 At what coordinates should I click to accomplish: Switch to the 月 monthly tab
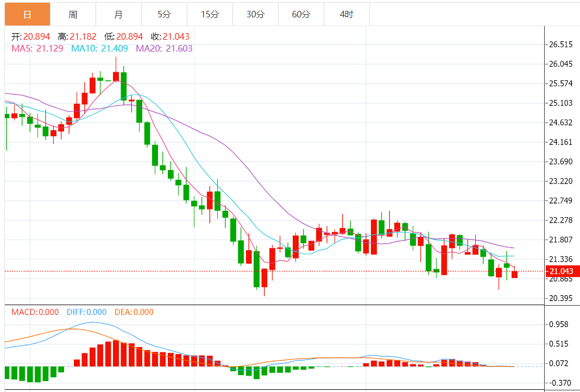[118, 15]
